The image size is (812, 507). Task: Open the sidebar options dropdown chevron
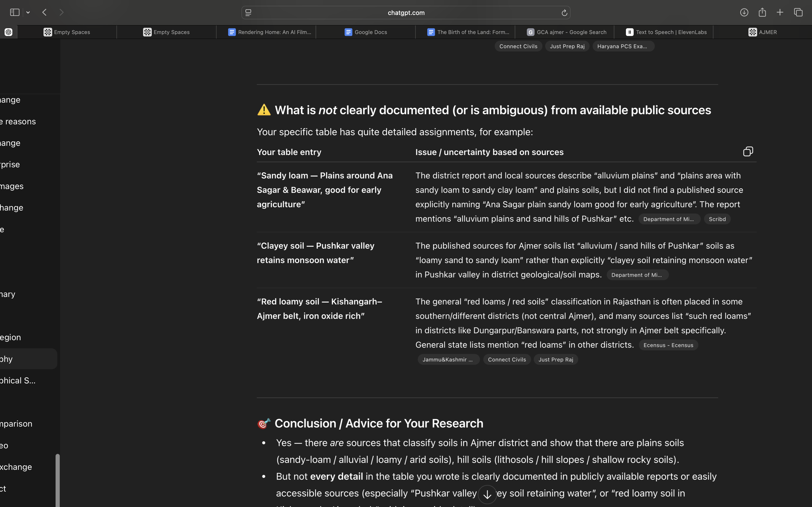28,13
